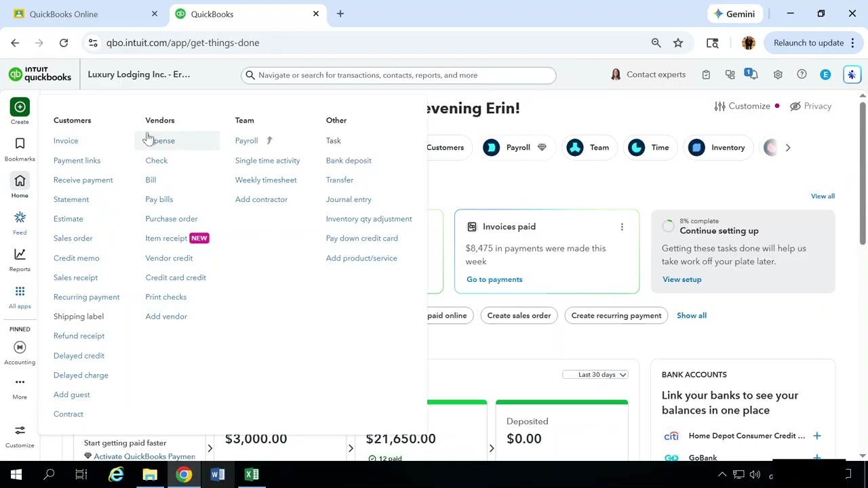This screenshot has width=868, height=488.
Task: Open the Help question mark icon
Action: [x=802, y=75]
